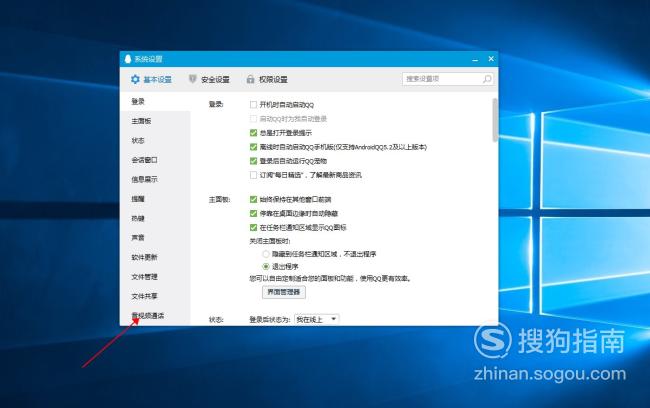
Task: Toggle 停靠在桌面边缘时自动隐藏
Action: 253,214
